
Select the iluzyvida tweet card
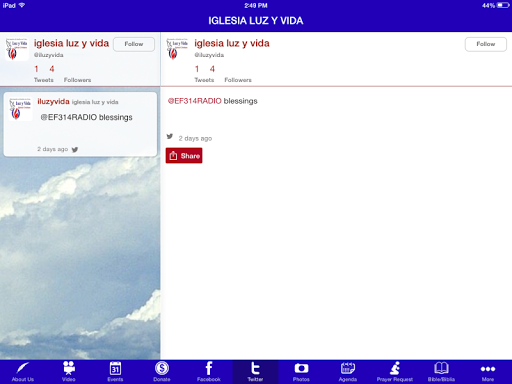pos(80,124)
